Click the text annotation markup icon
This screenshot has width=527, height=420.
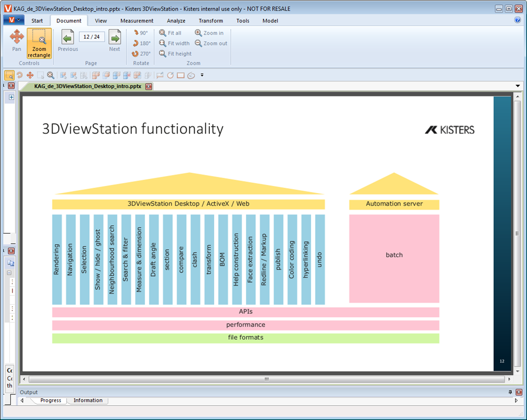pyautogui.click(x=160, y=75)
